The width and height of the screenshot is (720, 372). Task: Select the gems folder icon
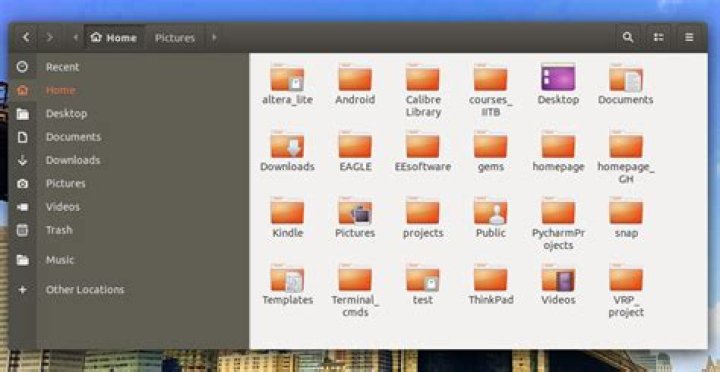click(x=490, y=144)
